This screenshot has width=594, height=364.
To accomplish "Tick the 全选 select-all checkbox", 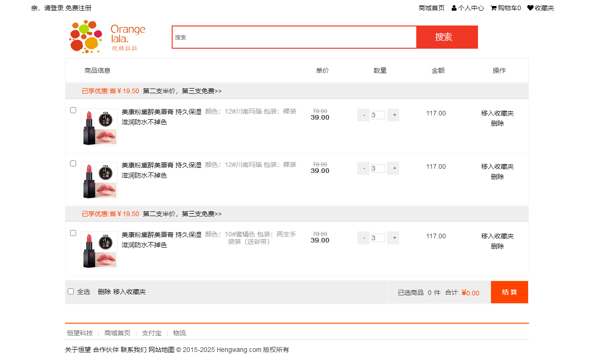I will pyautogui.click(x=71, y=292).
